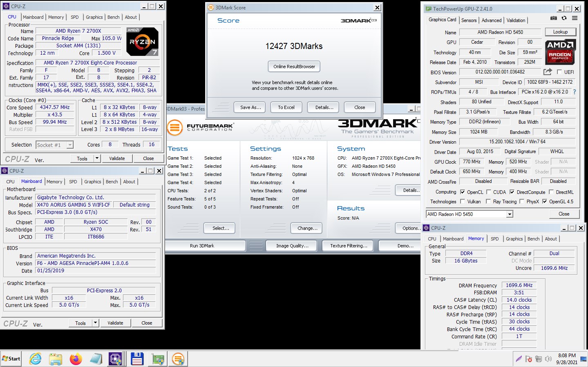Click the GPU-Z refresh icon

(x=564, y=18)
